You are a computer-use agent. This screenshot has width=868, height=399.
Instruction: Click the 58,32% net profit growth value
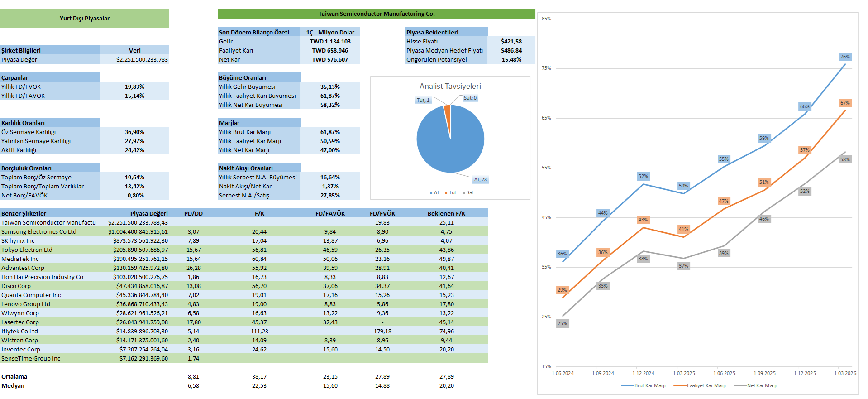[x=330, y=105]
